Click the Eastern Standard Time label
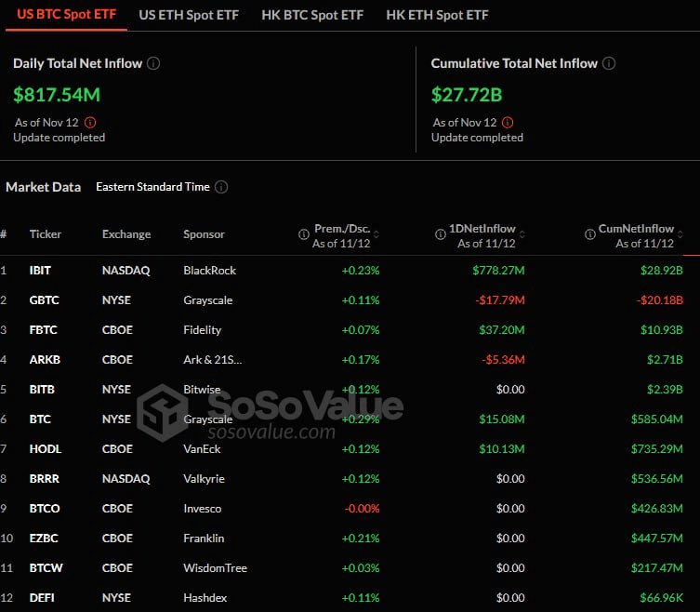 coord(152,187)
